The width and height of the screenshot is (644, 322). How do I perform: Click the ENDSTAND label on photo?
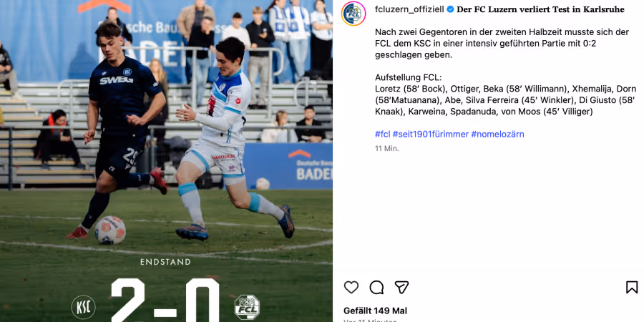165,262
